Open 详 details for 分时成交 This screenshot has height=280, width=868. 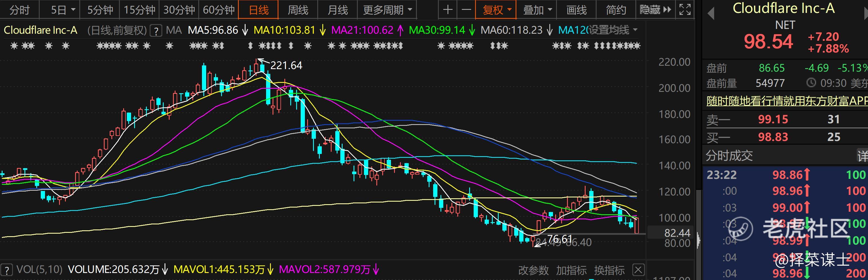click(x=863, y=156)
